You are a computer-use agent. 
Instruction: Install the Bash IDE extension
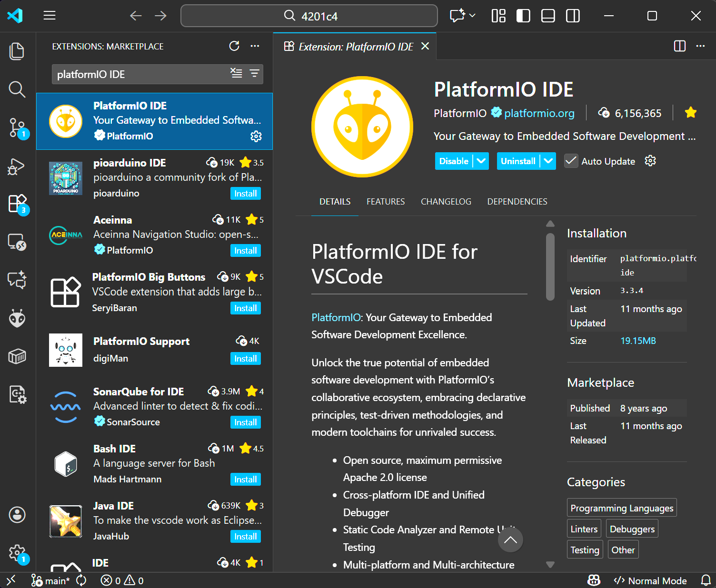coord(246,480)
